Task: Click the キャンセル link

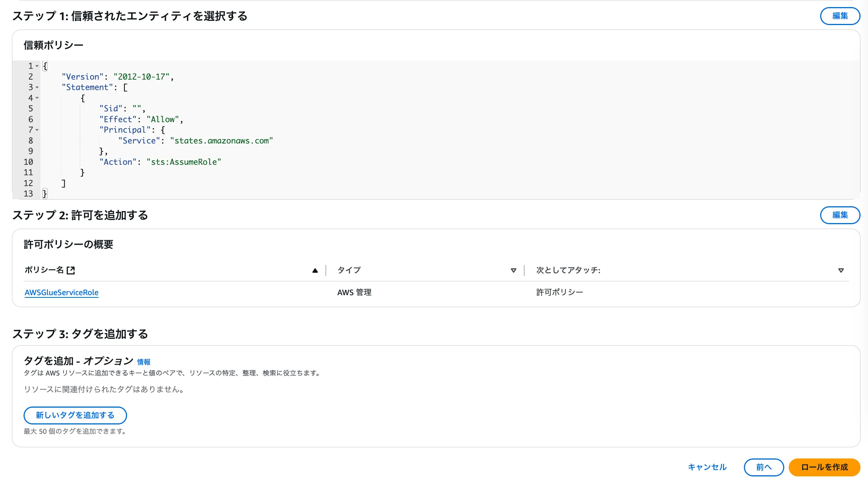Action: 707,467
